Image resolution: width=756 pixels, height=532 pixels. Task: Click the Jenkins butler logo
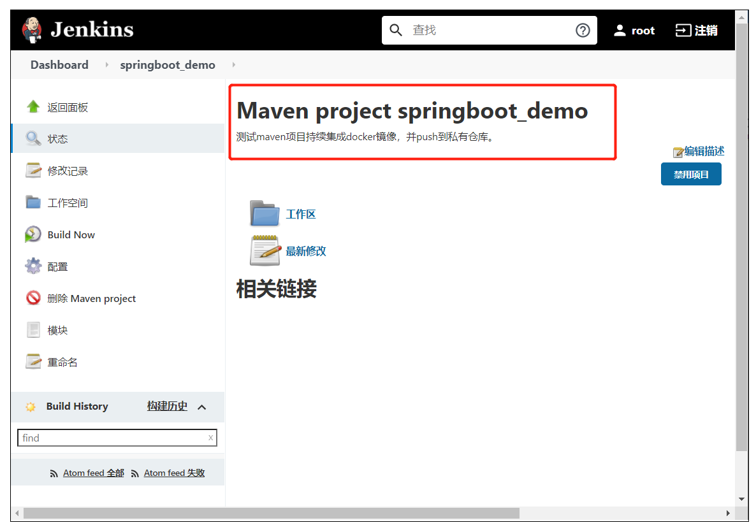[32, 29]
